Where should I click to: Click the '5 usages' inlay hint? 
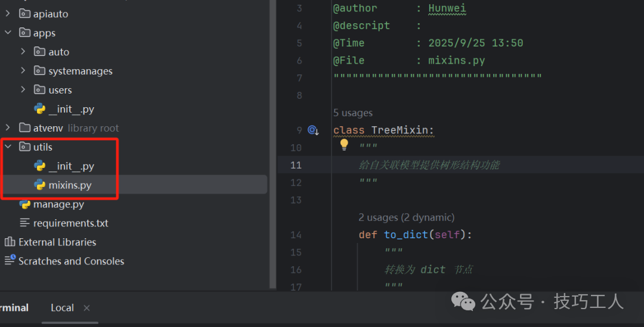pyautogui.click(x=353, y=113)
